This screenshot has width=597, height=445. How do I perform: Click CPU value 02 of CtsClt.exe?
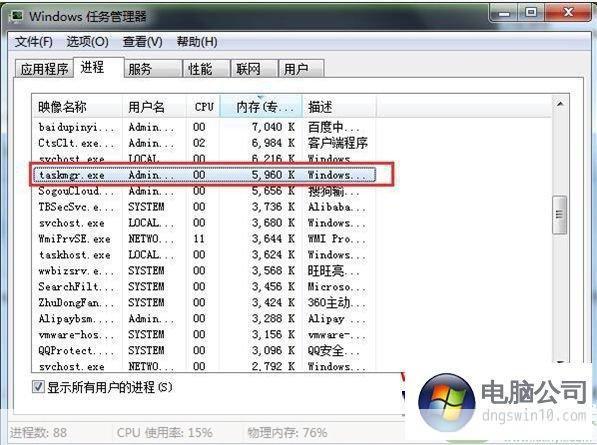click(199, 143)
